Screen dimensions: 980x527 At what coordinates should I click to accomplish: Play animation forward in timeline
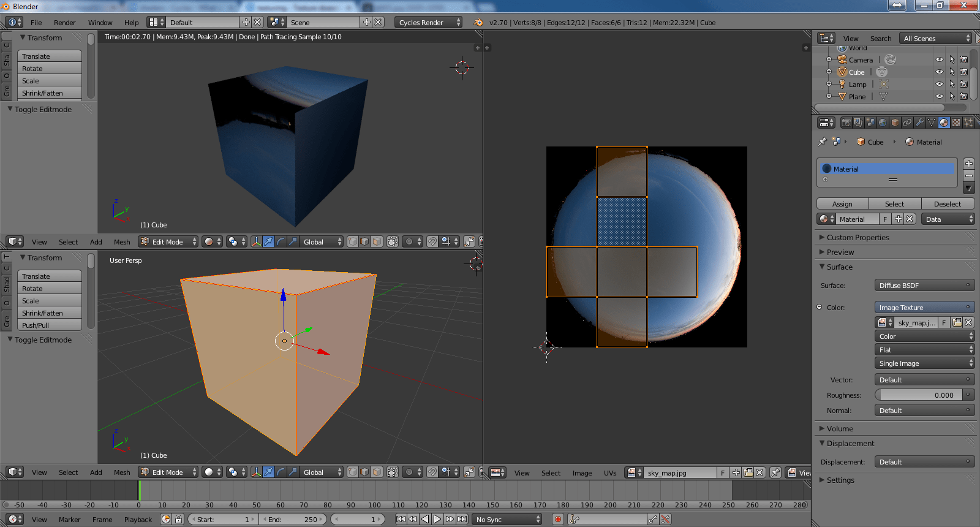437,519
